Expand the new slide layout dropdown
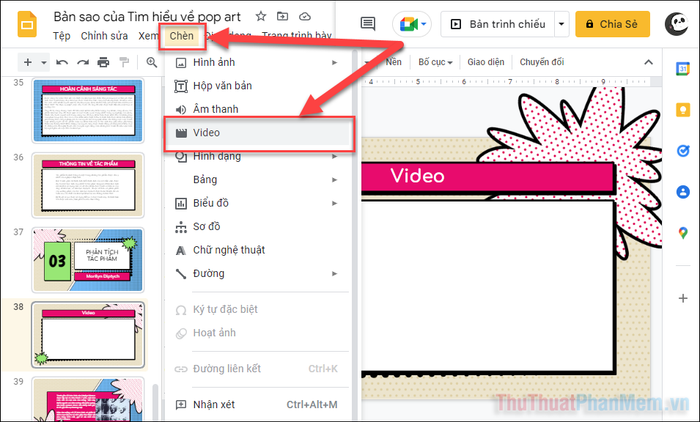Image resolution: width=700 pixels, height=422 pixels. tap(44, 63)
